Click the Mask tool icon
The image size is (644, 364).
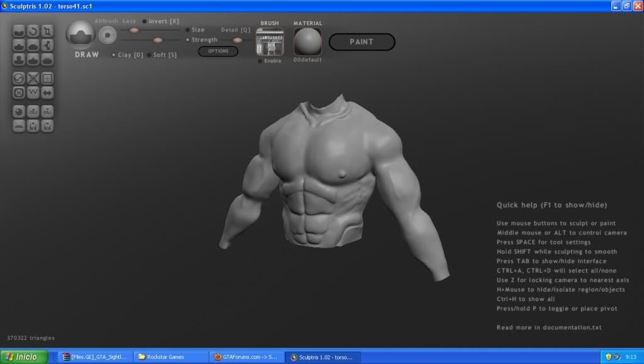(19, 93)
